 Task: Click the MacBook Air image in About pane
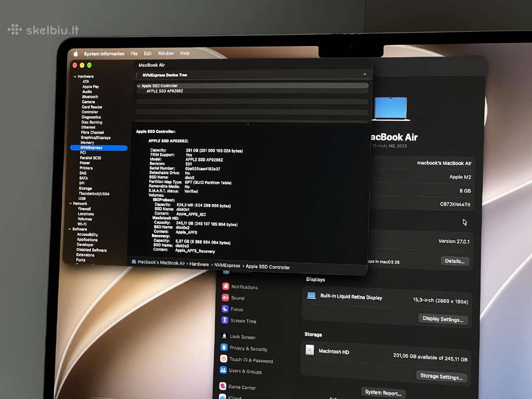tap(390, 109)
